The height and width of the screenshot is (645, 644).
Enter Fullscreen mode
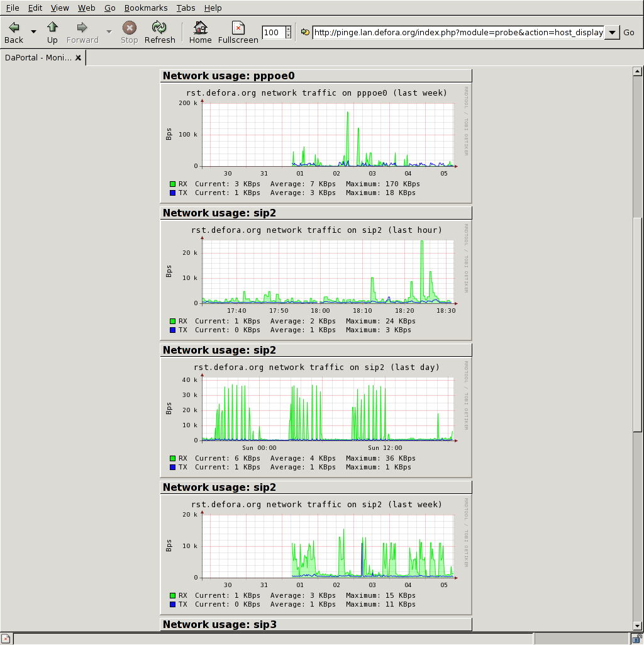point(238,28)
